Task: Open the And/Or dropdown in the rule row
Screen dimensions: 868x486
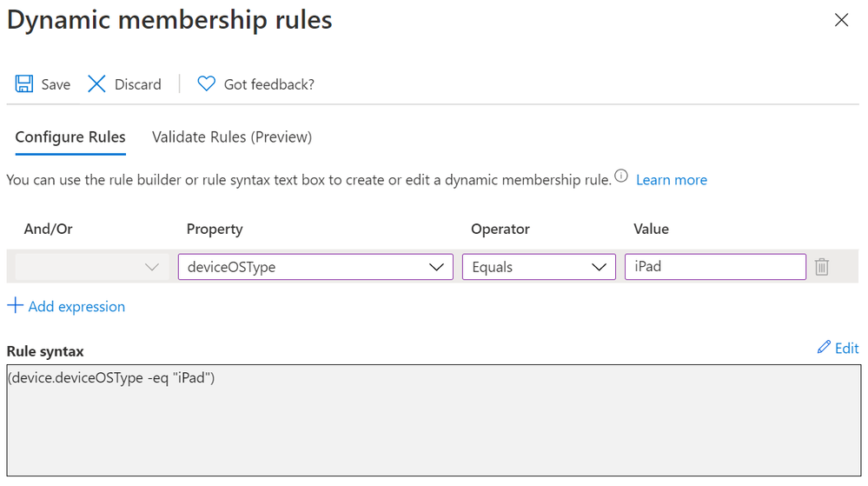Action: pos(89,267)
